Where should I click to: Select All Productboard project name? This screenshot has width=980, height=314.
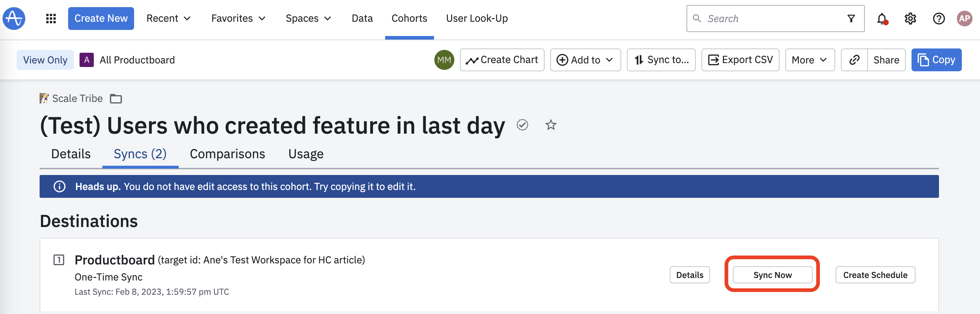coord(137,60)
